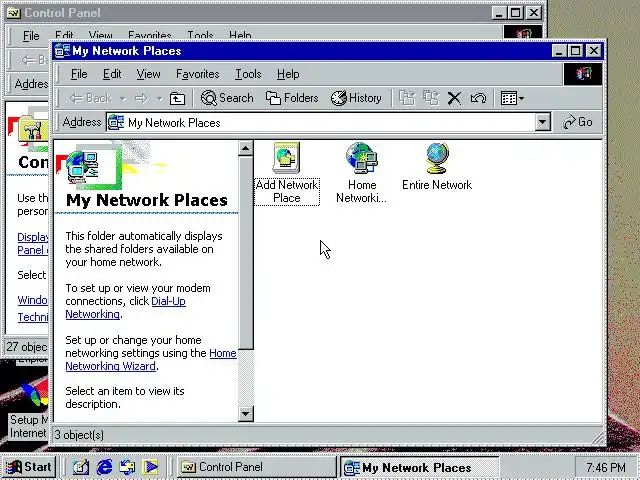Maximize the My Network Places window
The height and width of the screenshot is (480, 640).
click(576, 51)
